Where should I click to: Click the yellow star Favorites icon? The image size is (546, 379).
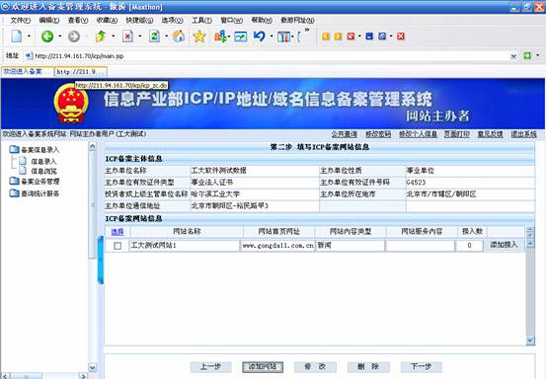click(x=199, y=36)
